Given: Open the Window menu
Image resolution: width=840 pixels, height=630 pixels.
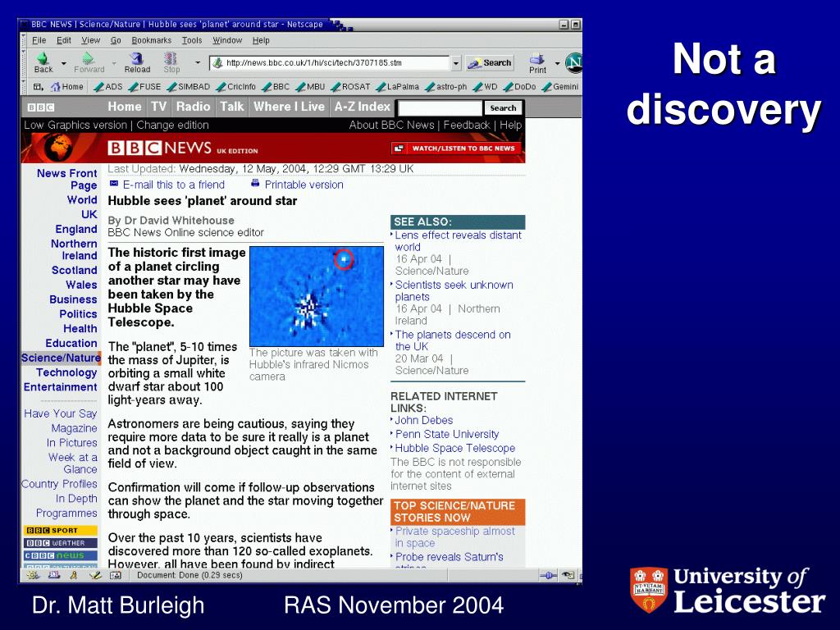Looking at the screenshot, I should point(227,40).
